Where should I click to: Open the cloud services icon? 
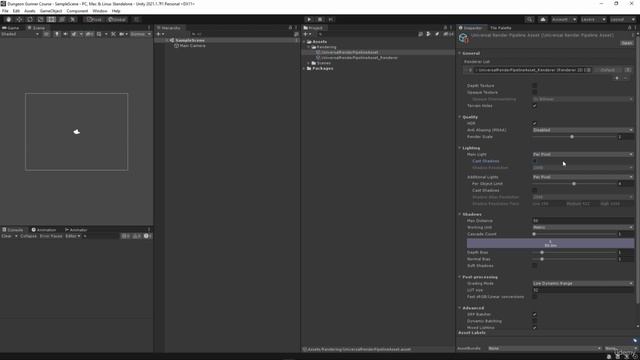(543, 20)
